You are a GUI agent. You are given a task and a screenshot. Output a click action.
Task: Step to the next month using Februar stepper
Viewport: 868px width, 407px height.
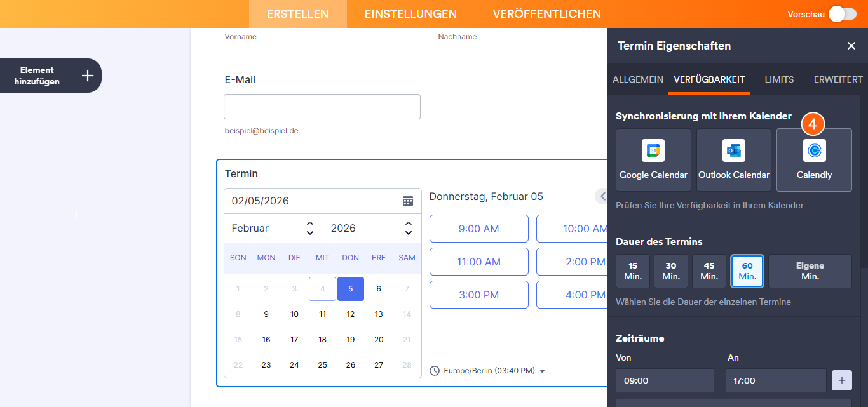(x=309, y=224)
